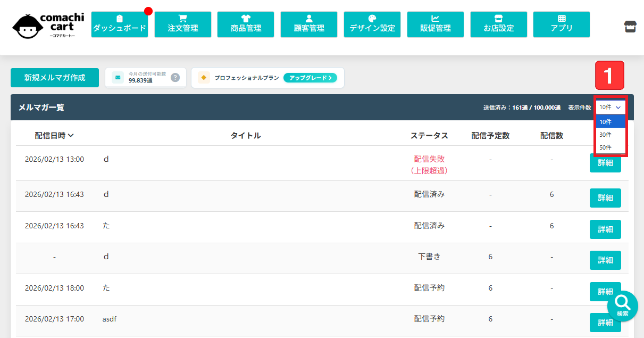Click the アップグレード button
644x338 pixels.
pyautogui.click(x=310, y=78)
